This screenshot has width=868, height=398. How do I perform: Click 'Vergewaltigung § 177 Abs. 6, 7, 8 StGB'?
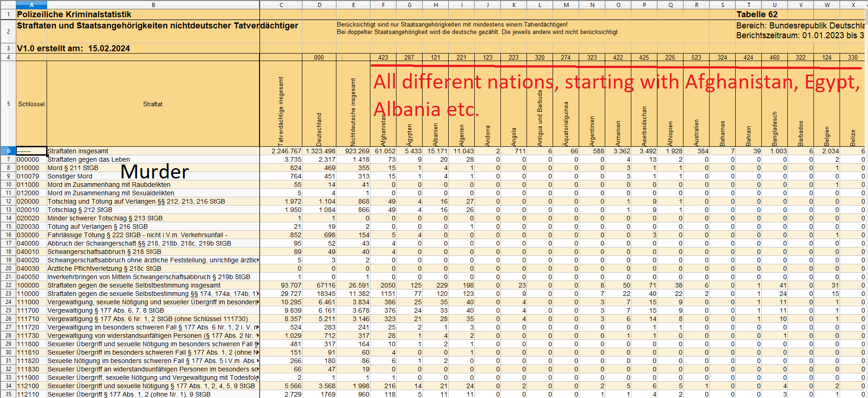point(106,310)
